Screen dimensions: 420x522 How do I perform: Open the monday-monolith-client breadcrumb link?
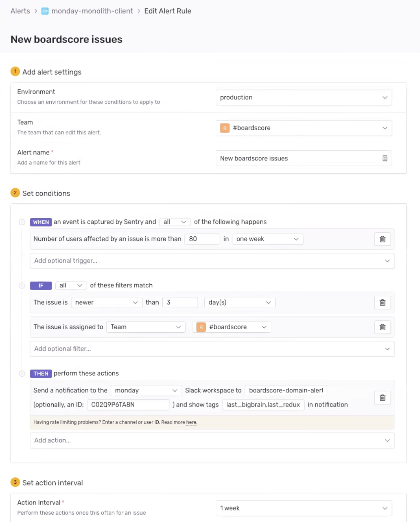click(92, 11)
